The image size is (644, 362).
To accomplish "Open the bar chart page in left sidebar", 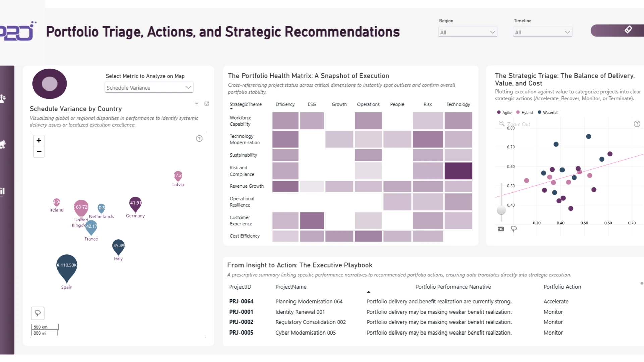I will pos(2,191).
